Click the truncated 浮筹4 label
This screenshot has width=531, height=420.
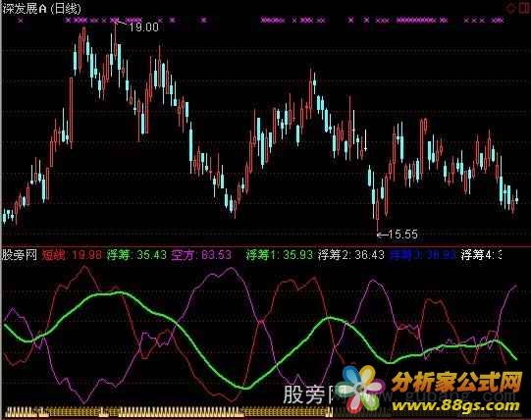[481, 255]
